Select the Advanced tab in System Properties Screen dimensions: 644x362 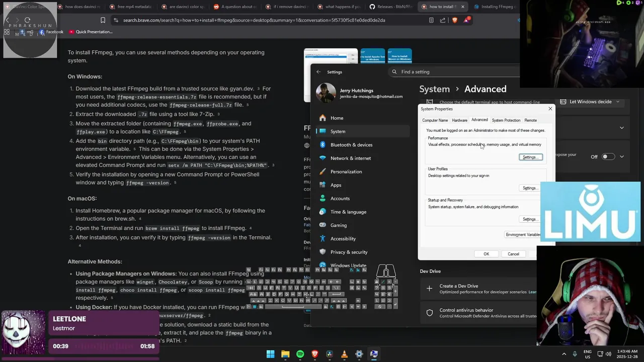click(479, 120)
